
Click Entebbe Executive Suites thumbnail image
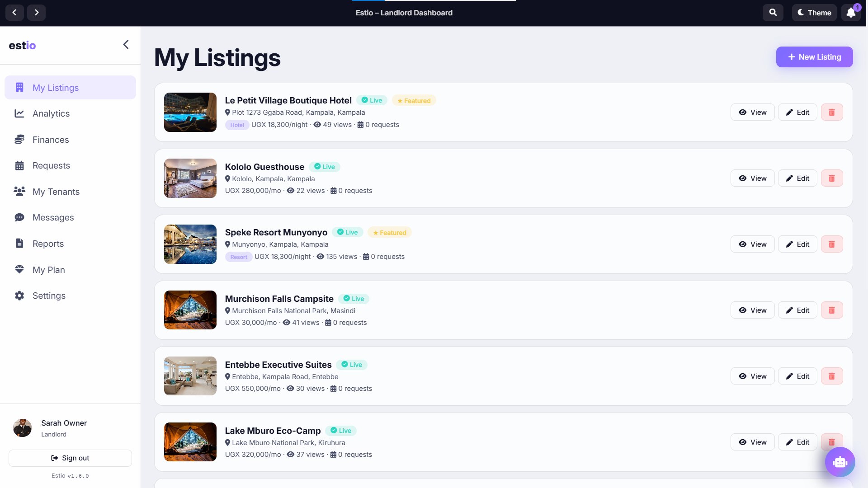point(190,376)
